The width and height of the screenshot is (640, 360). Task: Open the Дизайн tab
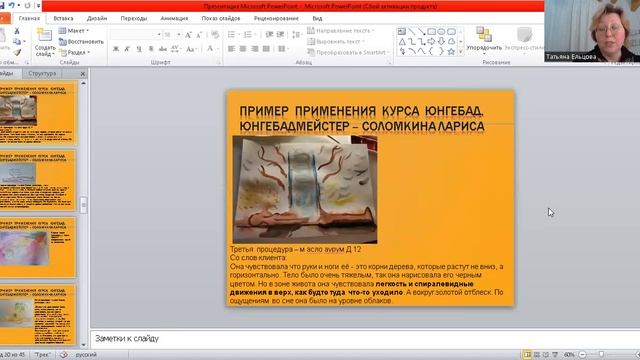97,18
